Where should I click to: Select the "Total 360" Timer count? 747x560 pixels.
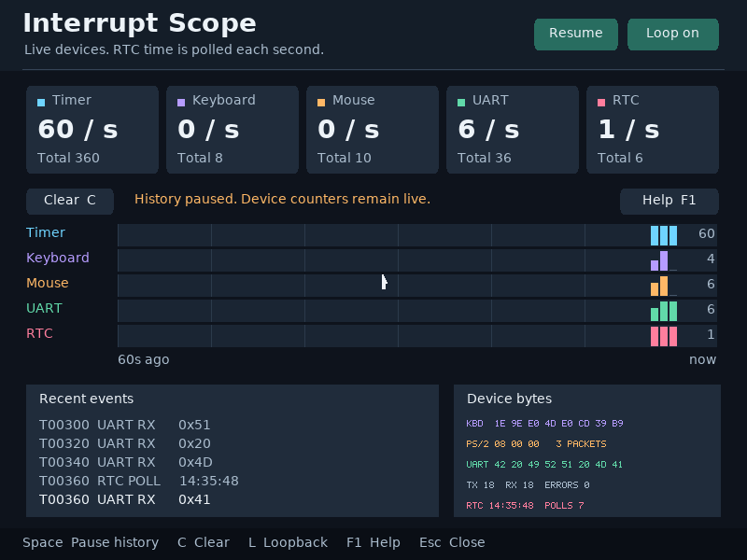68,158
